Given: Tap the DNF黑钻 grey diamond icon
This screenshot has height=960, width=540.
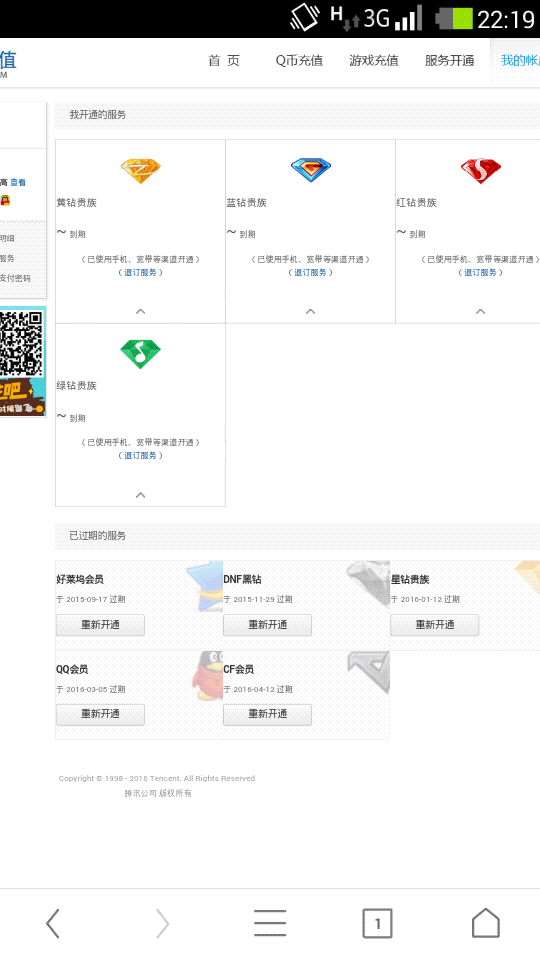Looking at the screenshot, I should pyautogui.click(x=369, y=582).
